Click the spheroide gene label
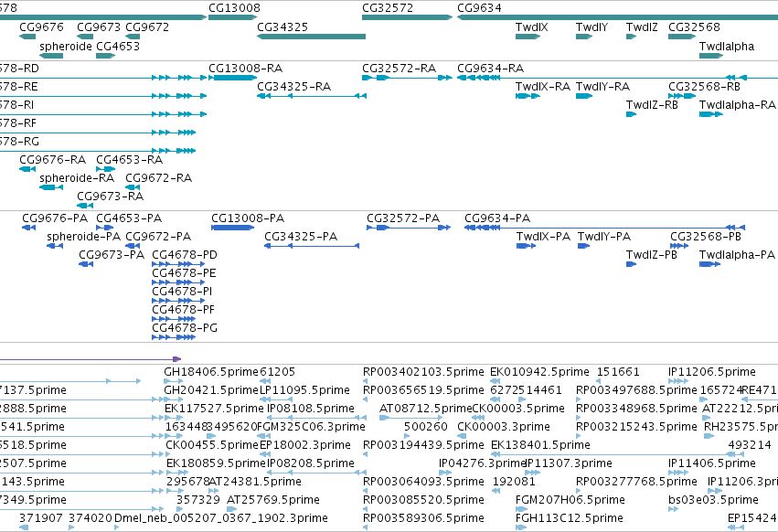Screen dimensions: 778x532 (x=66, y=47)
